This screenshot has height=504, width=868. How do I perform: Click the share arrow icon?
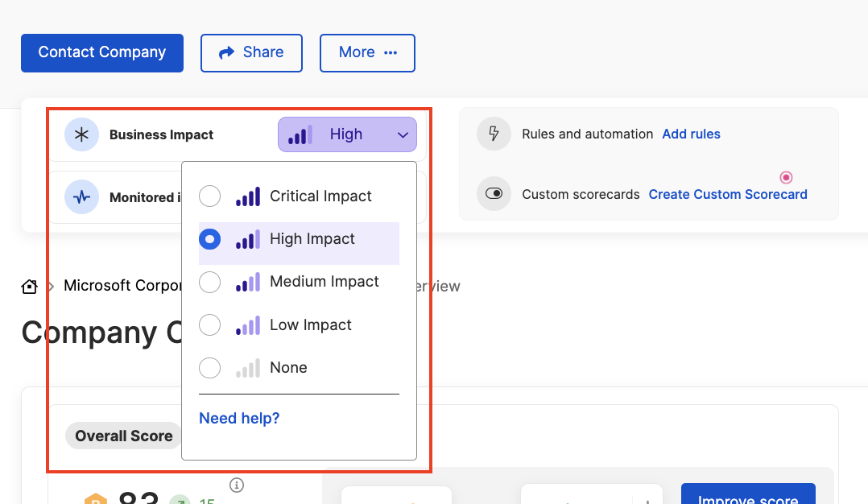tap(226, 52)
